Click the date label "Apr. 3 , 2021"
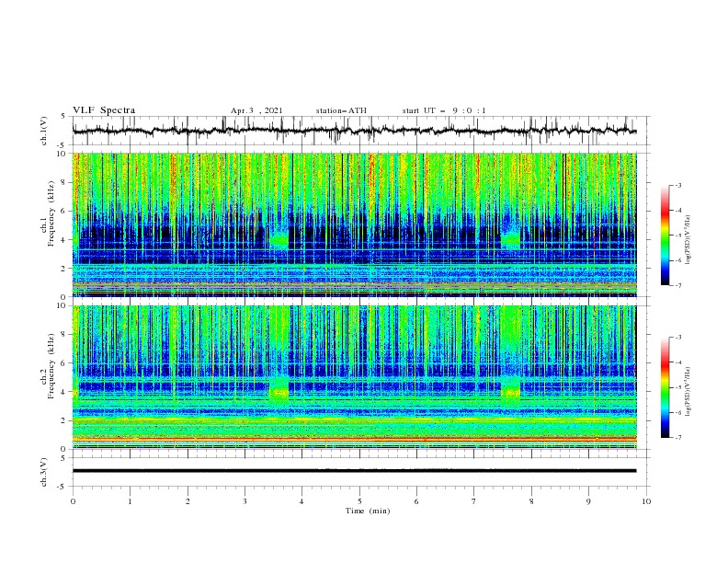Viewport: 728px width, 563px height. (256, 110)
